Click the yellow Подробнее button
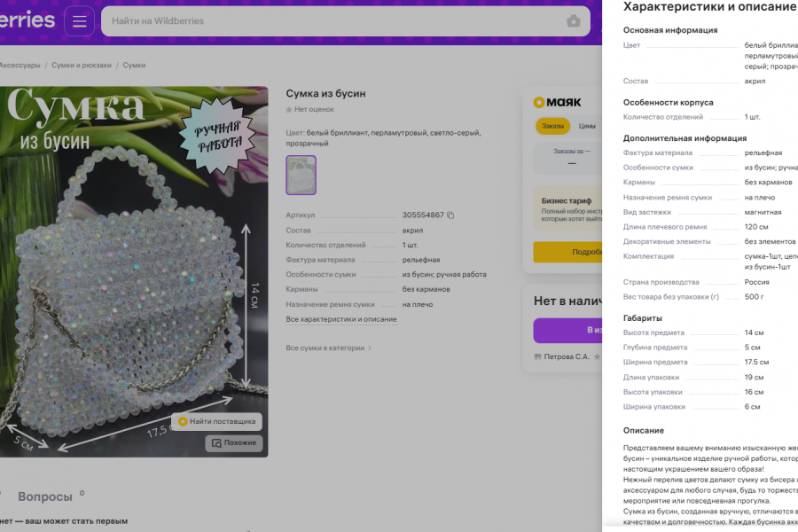This screenshot has width=798, height=532. coord(567,252)
